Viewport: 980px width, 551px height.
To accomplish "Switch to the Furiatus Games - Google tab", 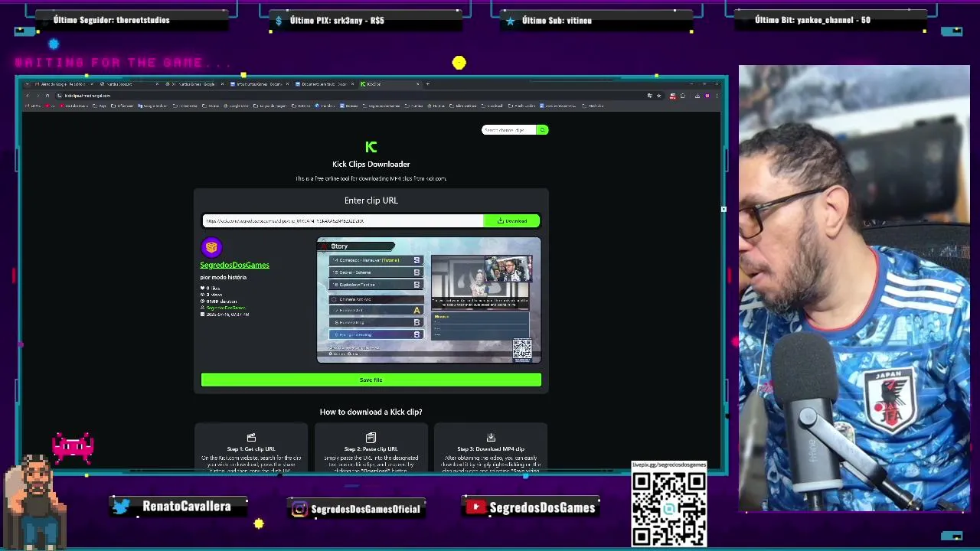I will pos(194,83).
